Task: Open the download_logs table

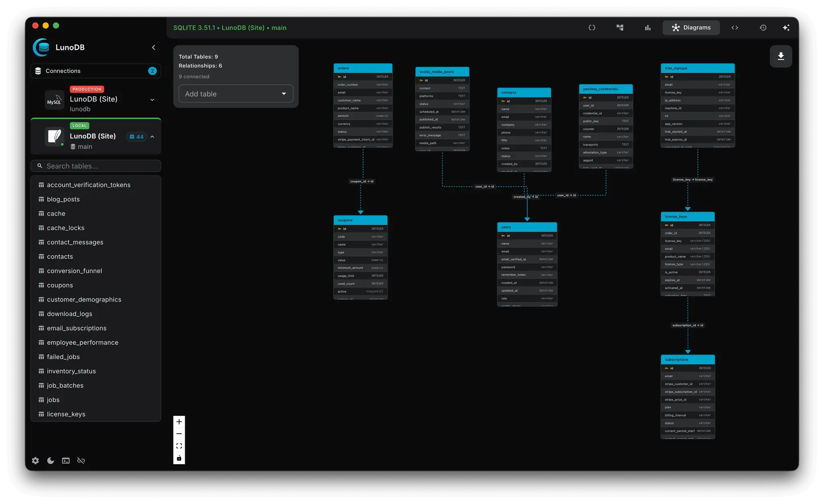Action: [96, 314]
